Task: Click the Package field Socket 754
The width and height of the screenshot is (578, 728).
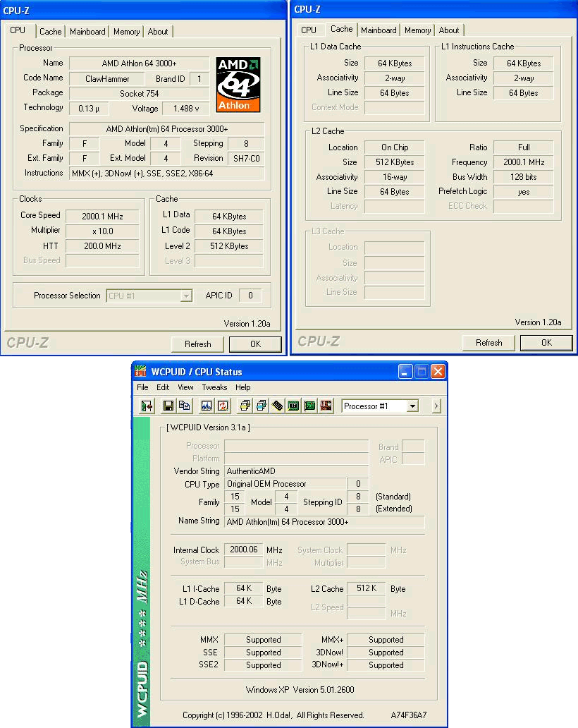Action: 139,94
